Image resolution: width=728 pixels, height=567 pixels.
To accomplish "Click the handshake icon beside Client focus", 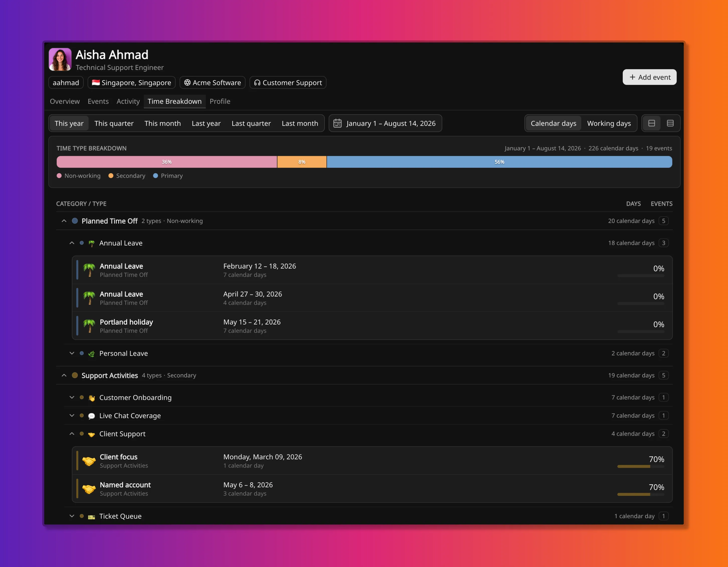I will pyautogui.click(x=89, y=461).
